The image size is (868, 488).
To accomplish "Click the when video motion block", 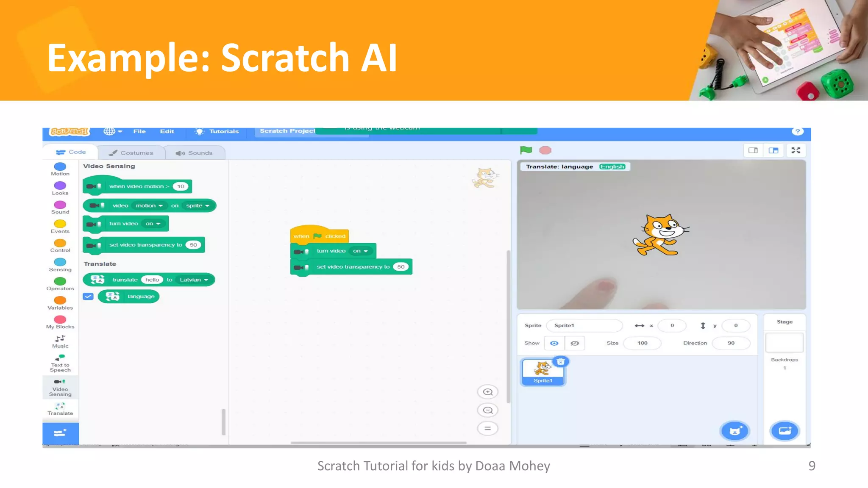I will tap(137, 186).
